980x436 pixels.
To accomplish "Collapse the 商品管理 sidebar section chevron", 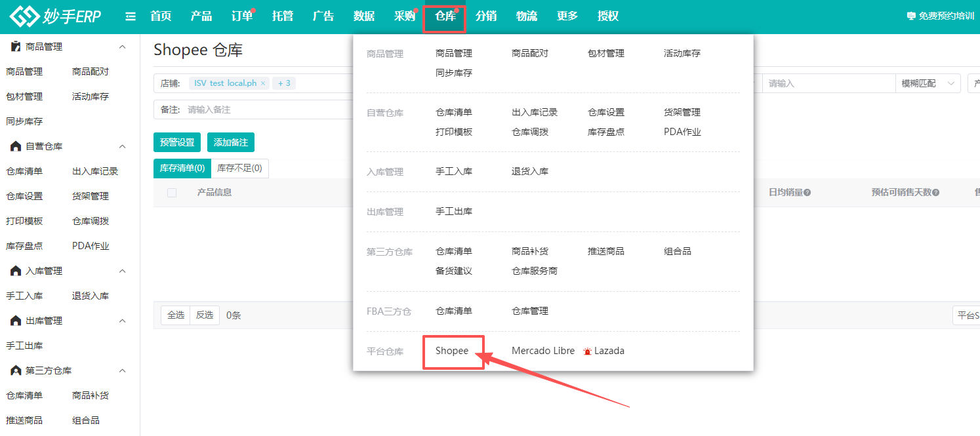I will click(122, 47).
